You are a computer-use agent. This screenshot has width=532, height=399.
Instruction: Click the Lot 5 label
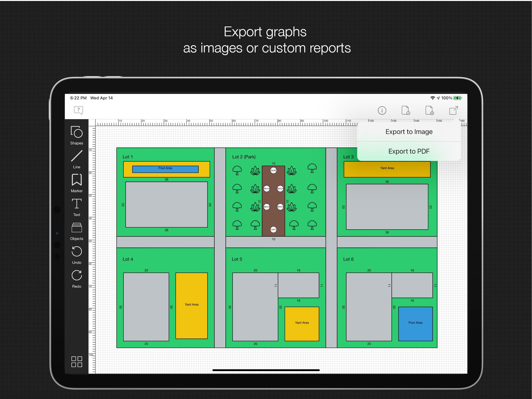pyautogui.click(x=237, y=259)
